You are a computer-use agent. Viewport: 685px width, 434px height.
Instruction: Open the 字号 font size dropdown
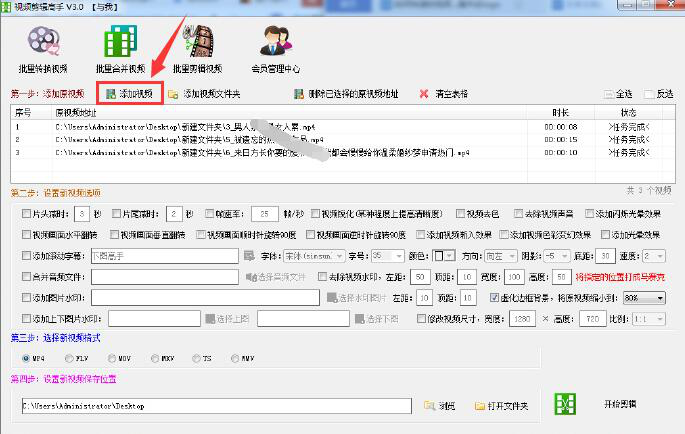[x=387, y=256]
